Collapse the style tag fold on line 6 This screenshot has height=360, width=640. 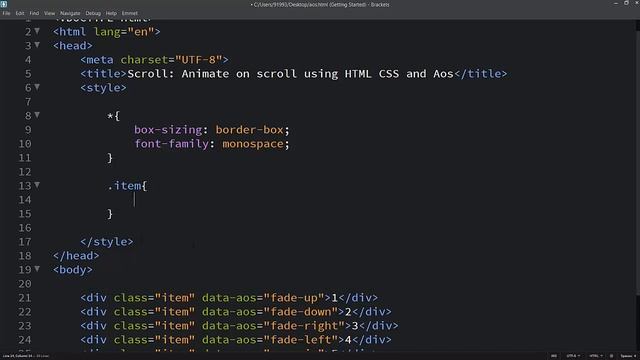coord(37,87)
